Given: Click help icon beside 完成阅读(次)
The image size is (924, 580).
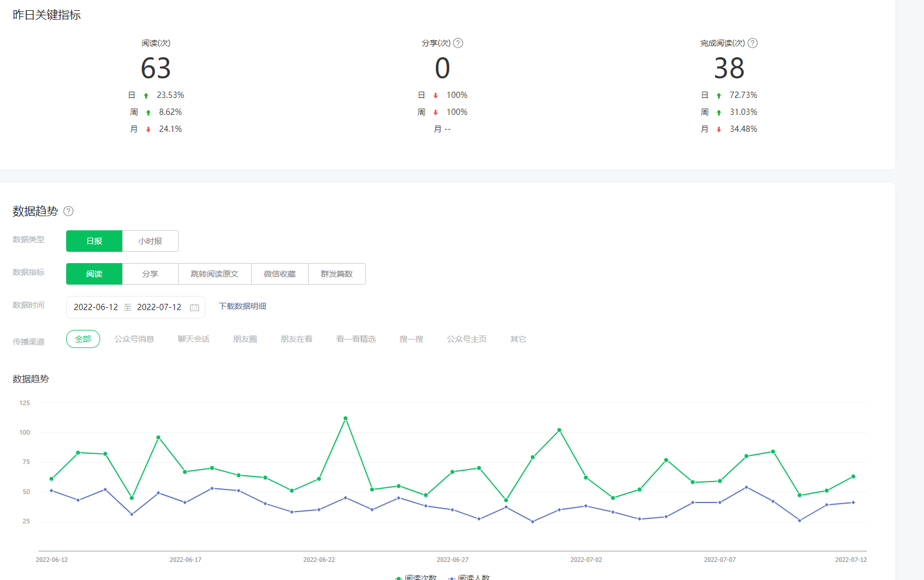Looking at the screenshot, I should (753, 43).
